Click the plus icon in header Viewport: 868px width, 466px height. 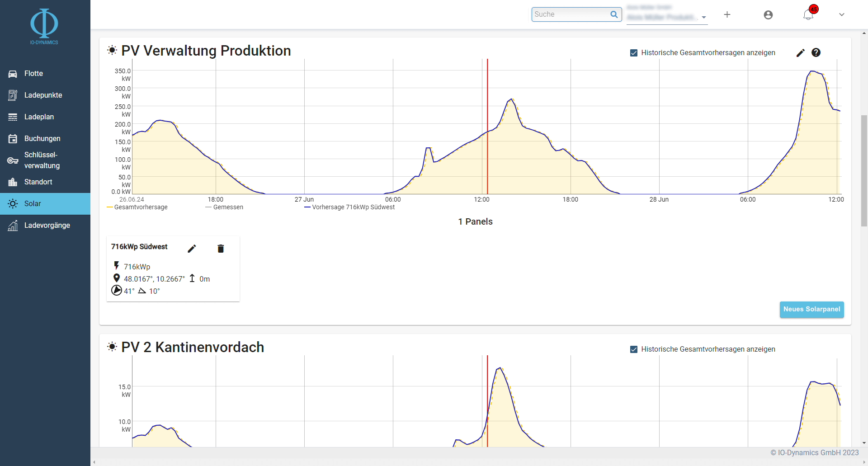727,15
